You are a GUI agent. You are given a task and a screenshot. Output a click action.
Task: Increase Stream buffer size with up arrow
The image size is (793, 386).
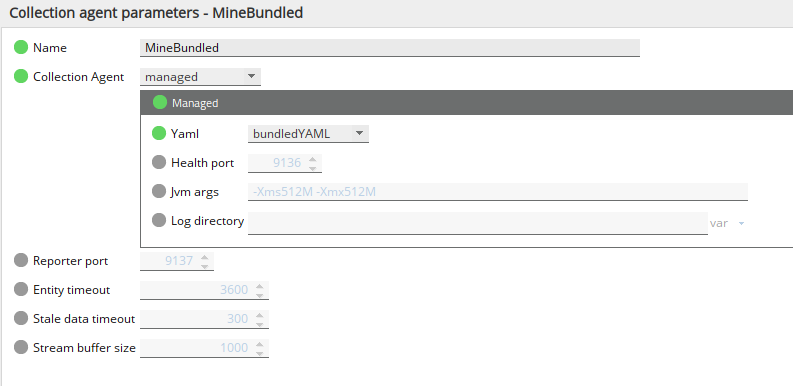click(x=259, y=344)
